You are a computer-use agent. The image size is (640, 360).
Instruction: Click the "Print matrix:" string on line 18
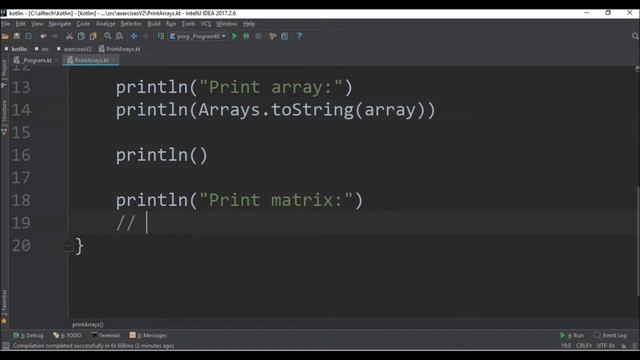coord(276,200)
